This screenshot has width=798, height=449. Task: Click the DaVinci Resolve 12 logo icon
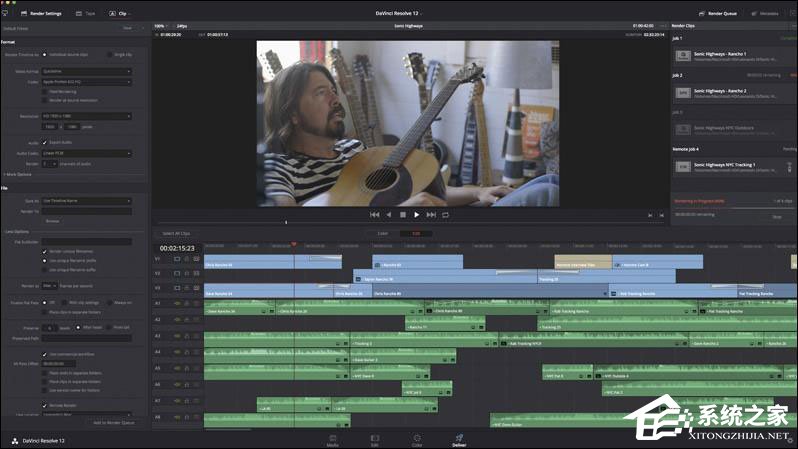[x=14, y=439]
